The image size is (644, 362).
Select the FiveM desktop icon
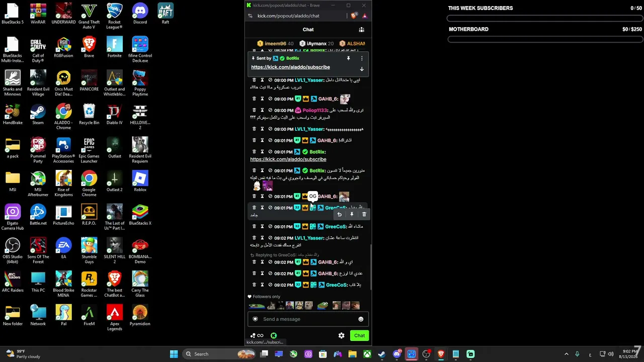89,315
